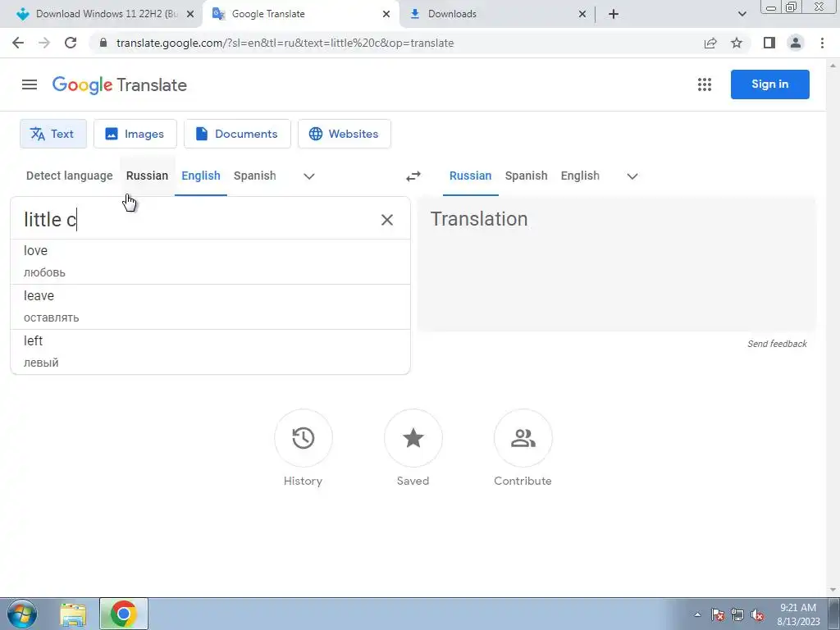This screenshot has width=840, height=630.
Task: Open the Google apps grid
Action: tap(705, 84)
